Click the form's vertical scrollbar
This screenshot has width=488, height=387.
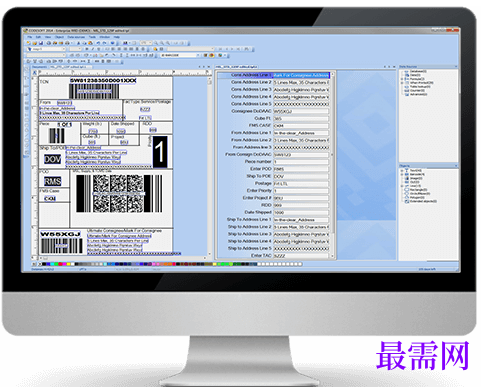coord(332,165)
